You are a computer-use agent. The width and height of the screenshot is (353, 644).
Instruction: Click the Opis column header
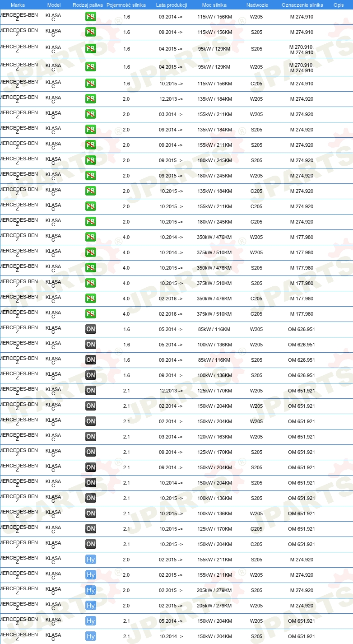click(x=338, y=5)
